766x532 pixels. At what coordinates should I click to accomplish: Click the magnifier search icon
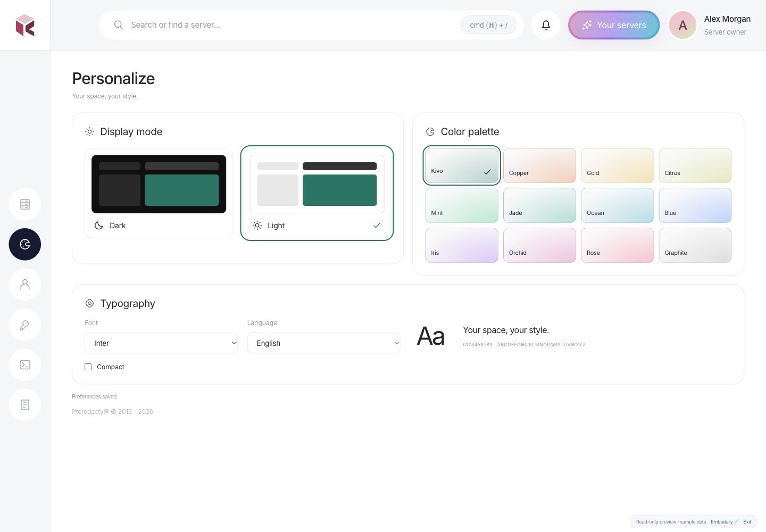[119, 25]
